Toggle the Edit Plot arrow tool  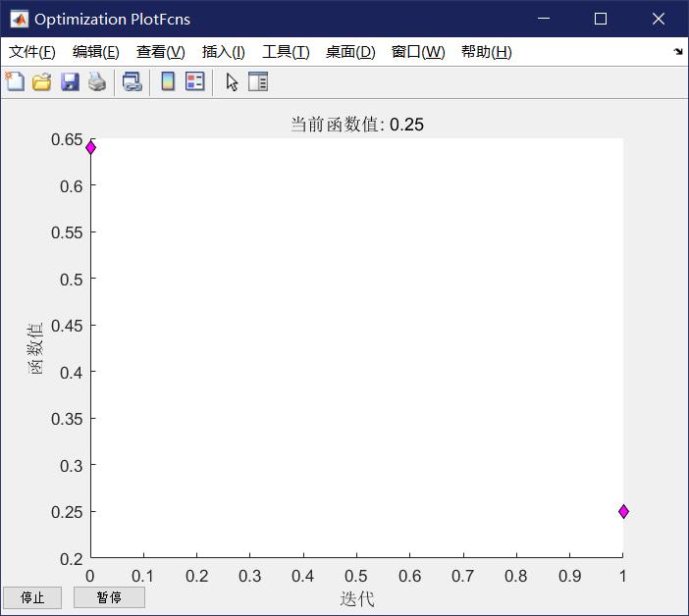232,82
